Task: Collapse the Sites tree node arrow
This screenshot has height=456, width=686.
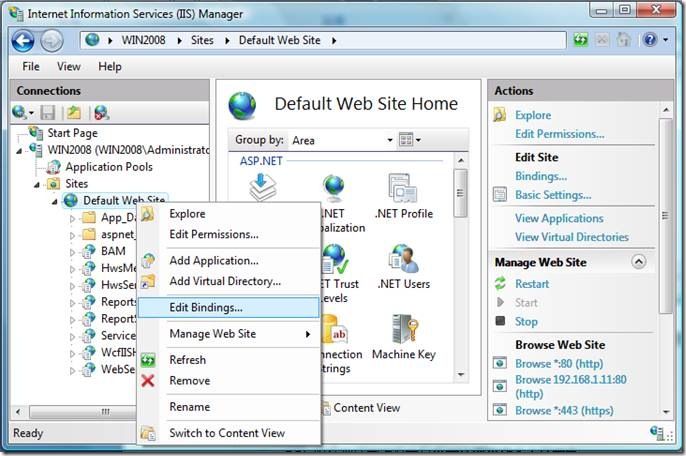Action: (x=37, y=185)
